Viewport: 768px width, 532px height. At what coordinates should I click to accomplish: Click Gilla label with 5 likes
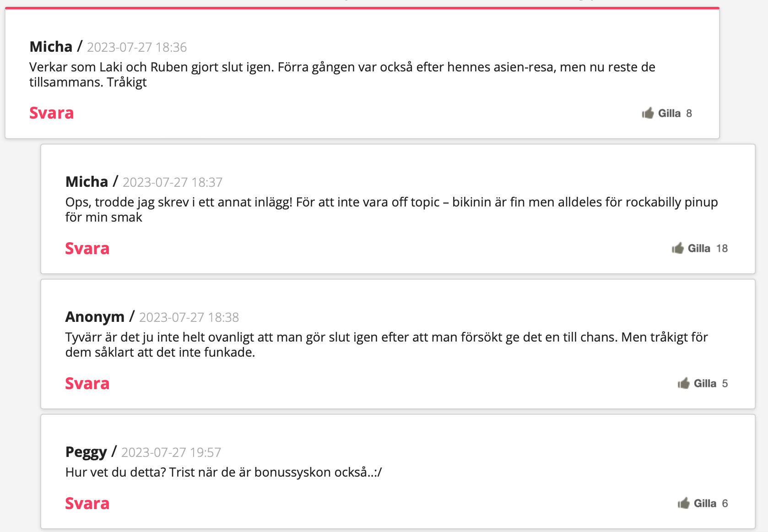[705, 383]
